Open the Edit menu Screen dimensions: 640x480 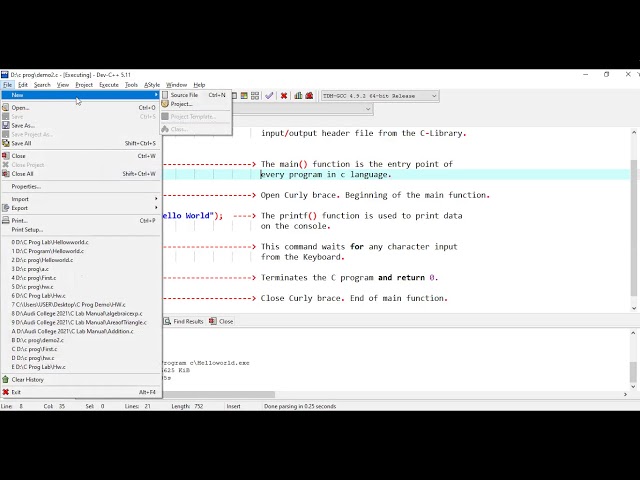click(x=23, y=85)
